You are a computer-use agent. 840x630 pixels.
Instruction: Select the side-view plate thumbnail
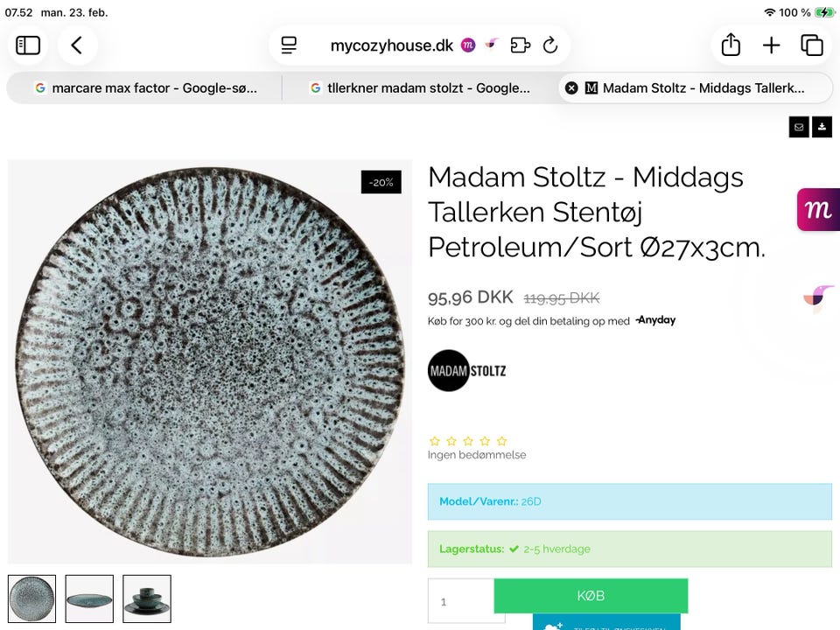[x=89, y=598]
